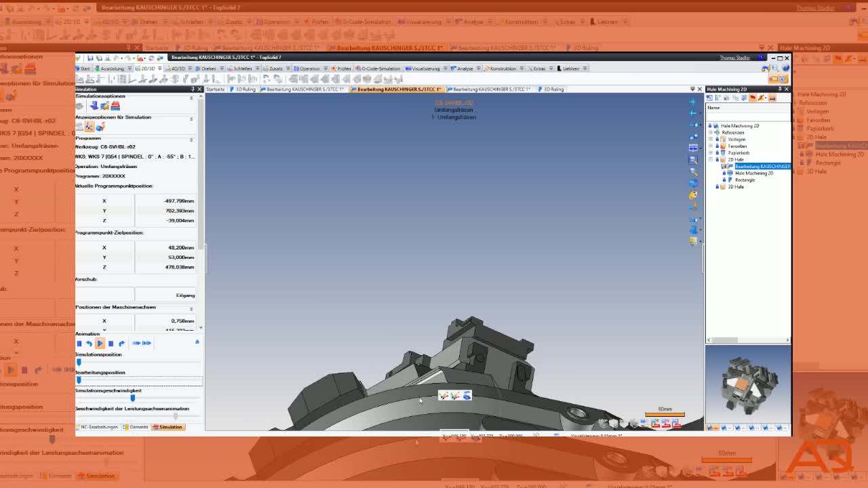Screen dimensions: 868x488
Task: Select the 3D Hale folder in the tree
Action: point(736,187)
